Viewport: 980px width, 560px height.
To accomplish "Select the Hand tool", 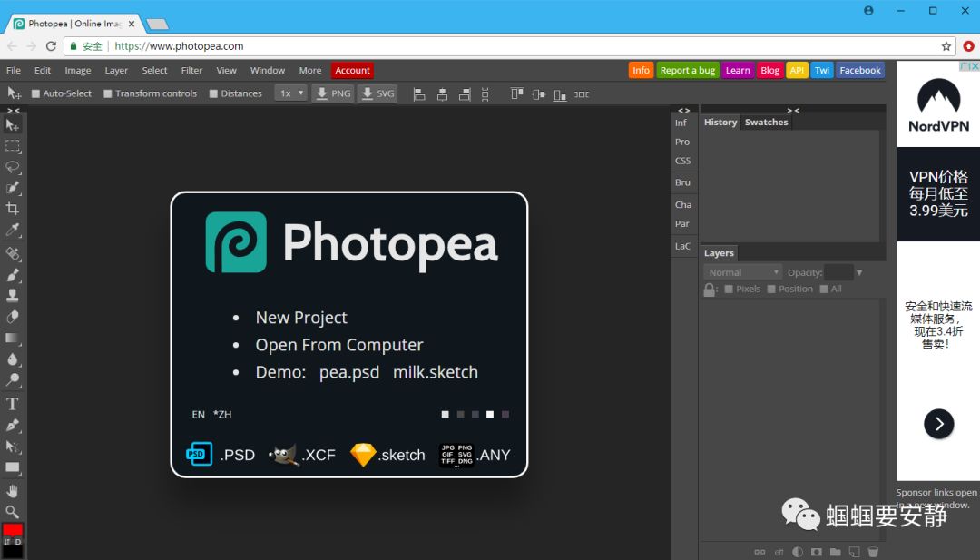I will [13, 490].
